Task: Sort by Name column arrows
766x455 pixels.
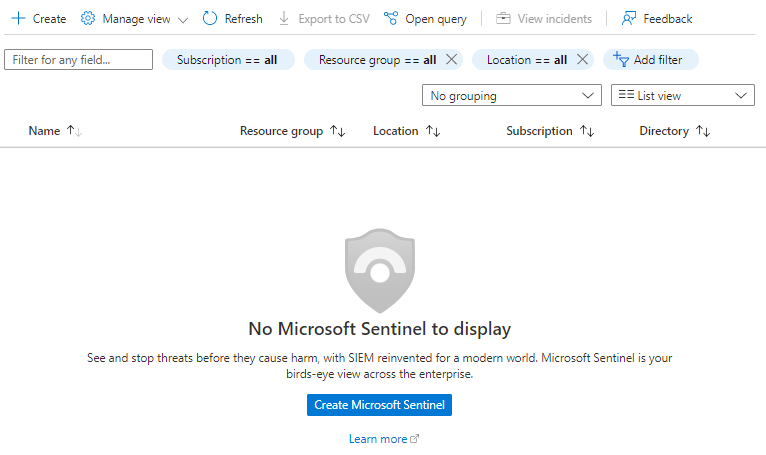Action: tap(74, 131)
